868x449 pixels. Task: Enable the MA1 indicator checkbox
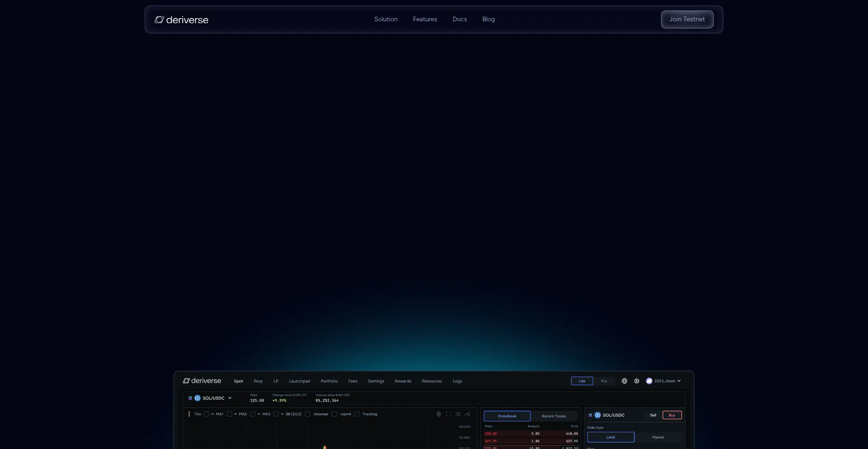(x=207, y=414)
